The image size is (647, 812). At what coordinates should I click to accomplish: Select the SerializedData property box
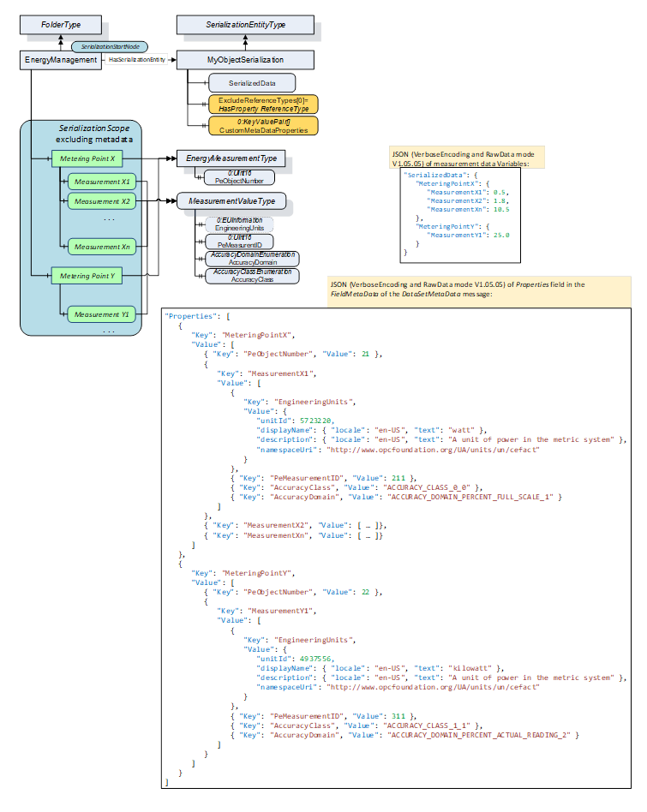click(x=252, y=83)
